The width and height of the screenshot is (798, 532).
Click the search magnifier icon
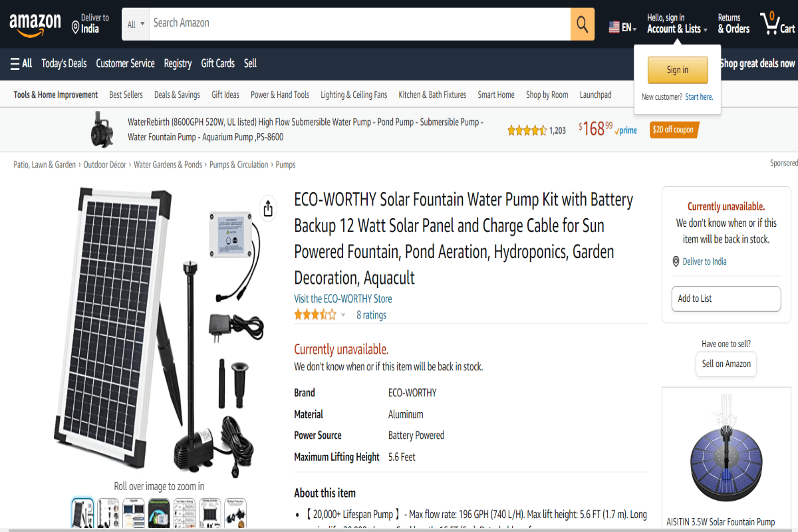point(582,23)
